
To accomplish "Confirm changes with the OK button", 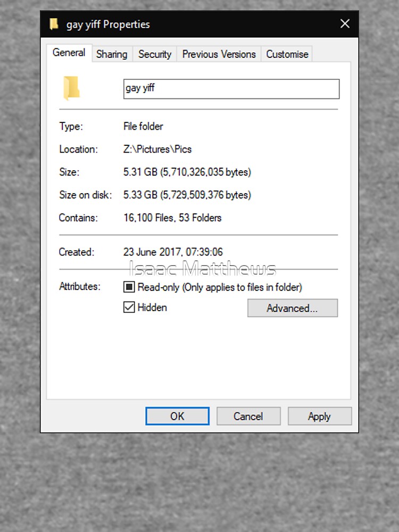I will 178,416.
